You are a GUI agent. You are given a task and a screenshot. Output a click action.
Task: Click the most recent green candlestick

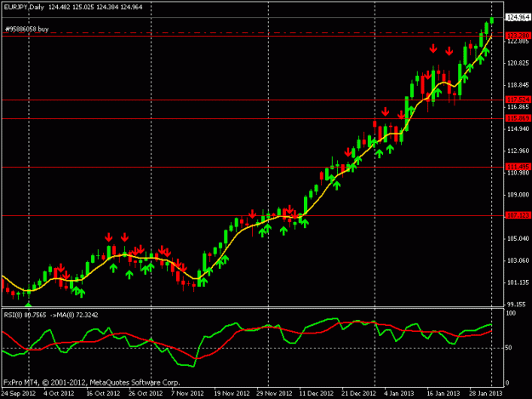click(492, 20)
